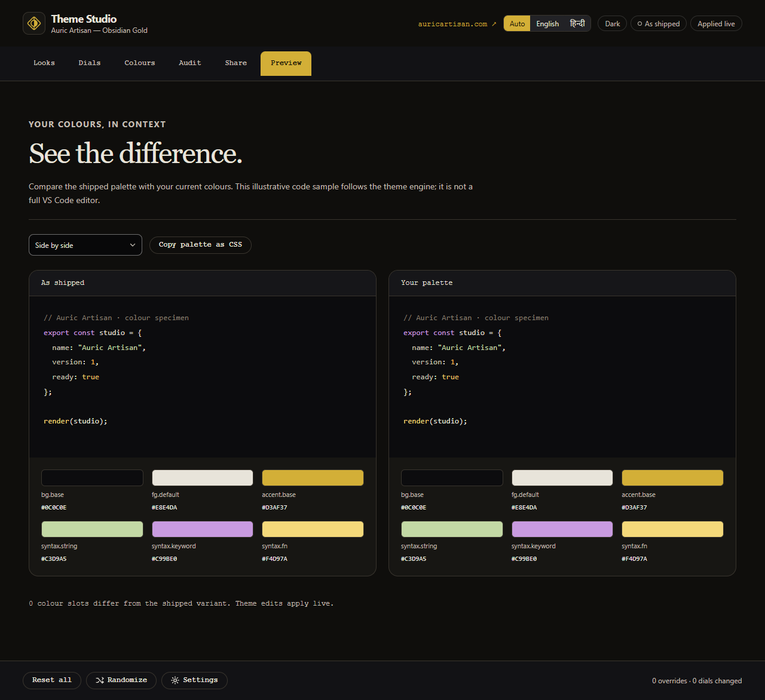Viewport: 765px width, 700px height.
Task: Toggle the As shipped variant button
Action: pos(659,23)
